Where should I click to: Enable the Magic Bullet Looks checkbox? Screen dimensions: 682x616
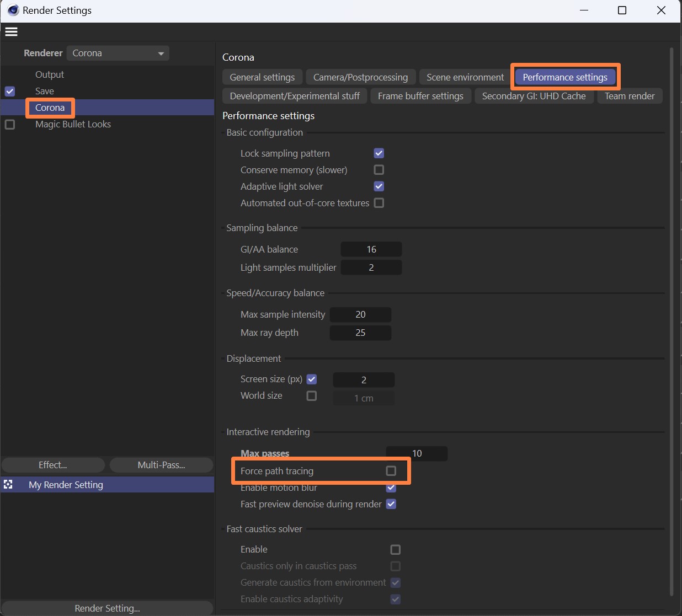coord(10,125)
